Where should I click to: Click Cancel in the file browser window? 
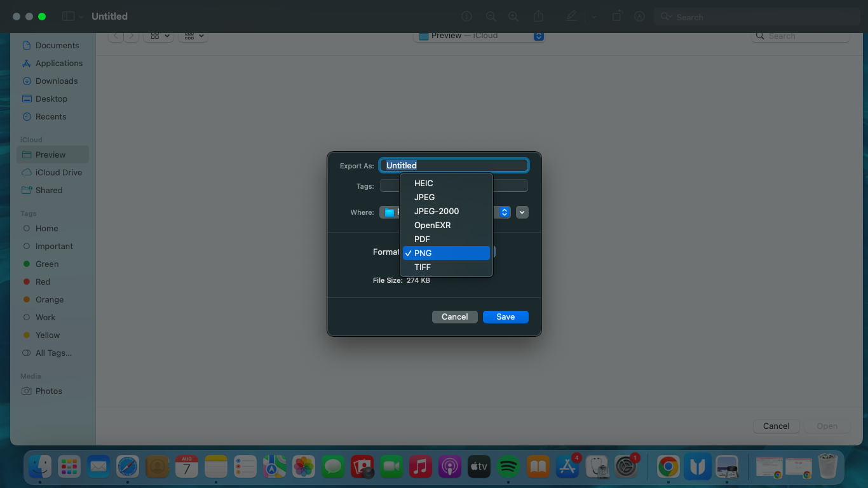(x=776, y=426)
